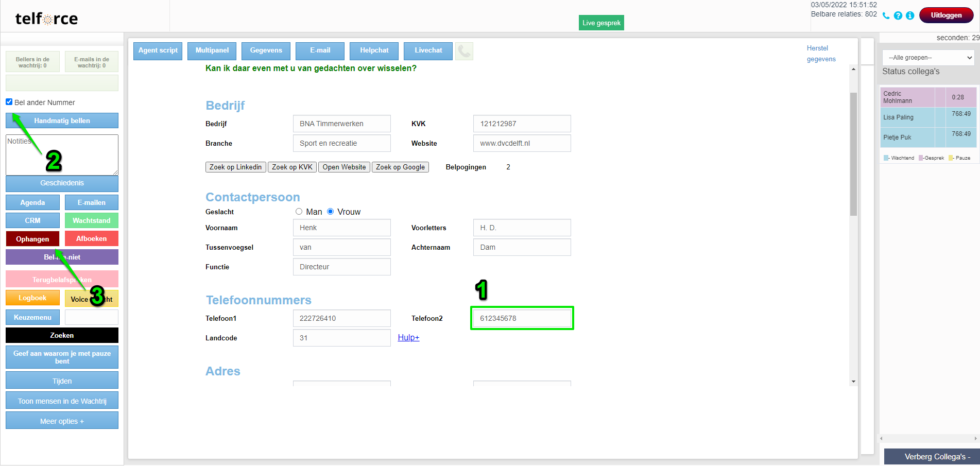Screen dimensions: 980x466
Task: Select the Vrouw gender radio button
Action: click(331, 212)
